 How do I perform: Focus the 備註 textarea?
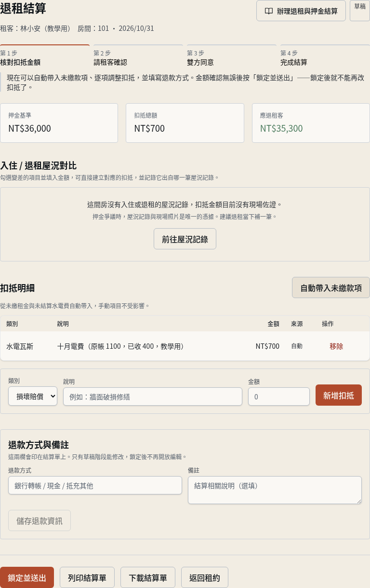pos(275,490)
